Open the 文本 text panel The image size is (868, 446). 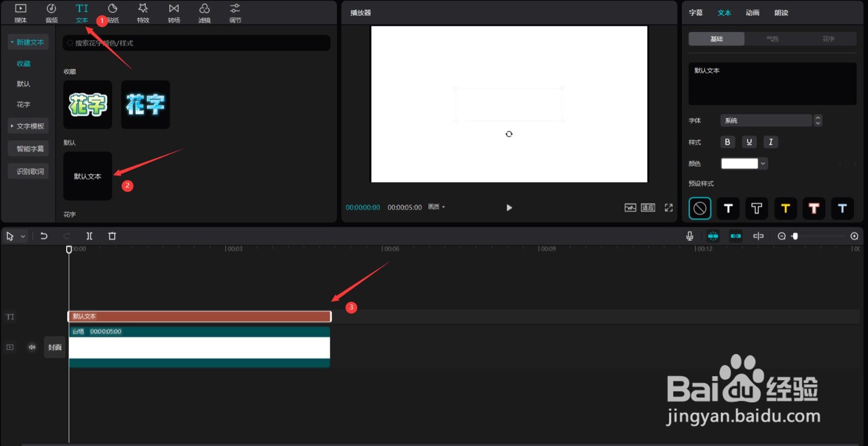pos(82,13)
